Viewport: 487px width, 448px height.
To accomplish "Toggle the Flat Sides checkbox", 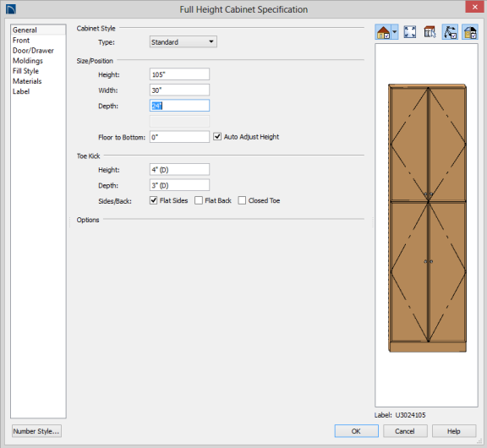I will tap(153, 200).
